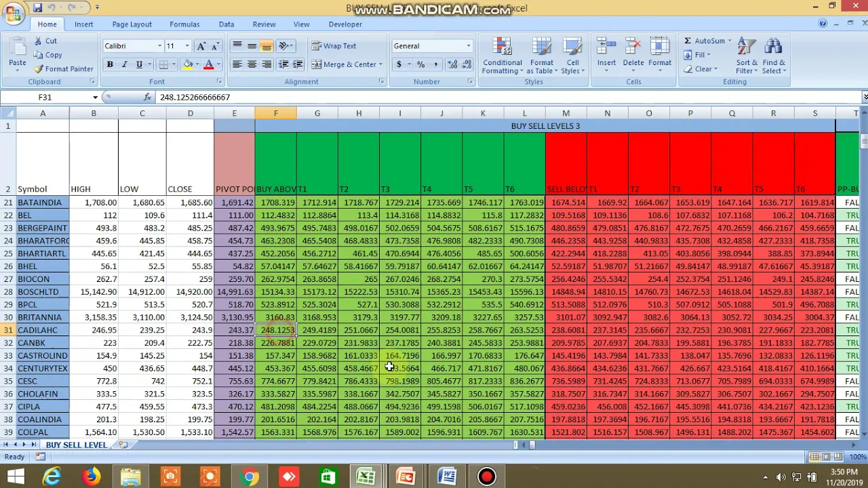
Task: Click the formula bar value field
Action: pos(509,98)
